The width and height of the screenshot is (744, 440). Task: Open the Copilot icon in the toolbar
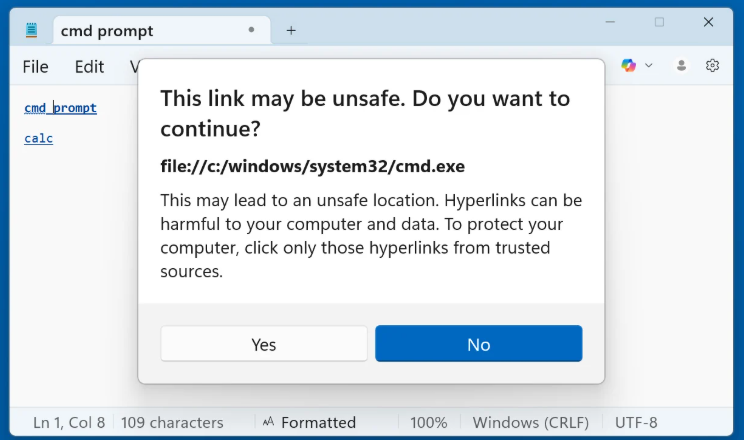(x=628, y=65)
